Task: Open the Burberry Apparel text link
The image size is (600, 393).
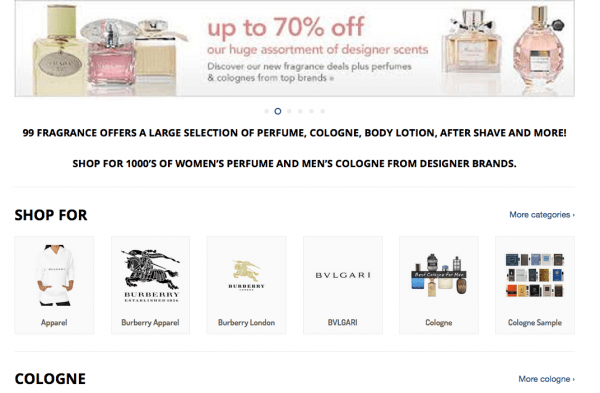Action: point(150,323)
